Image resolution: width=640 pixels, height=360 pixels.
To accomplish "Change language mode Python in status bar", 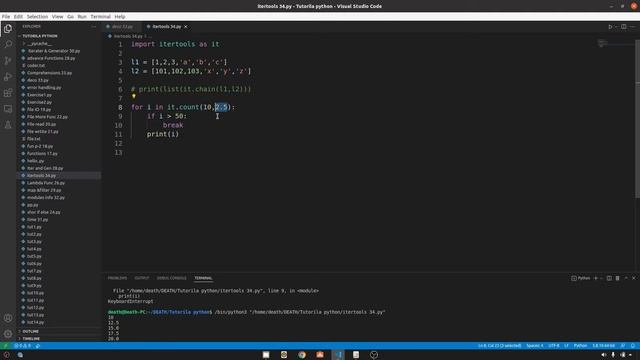I will click(x=580, y=346).
